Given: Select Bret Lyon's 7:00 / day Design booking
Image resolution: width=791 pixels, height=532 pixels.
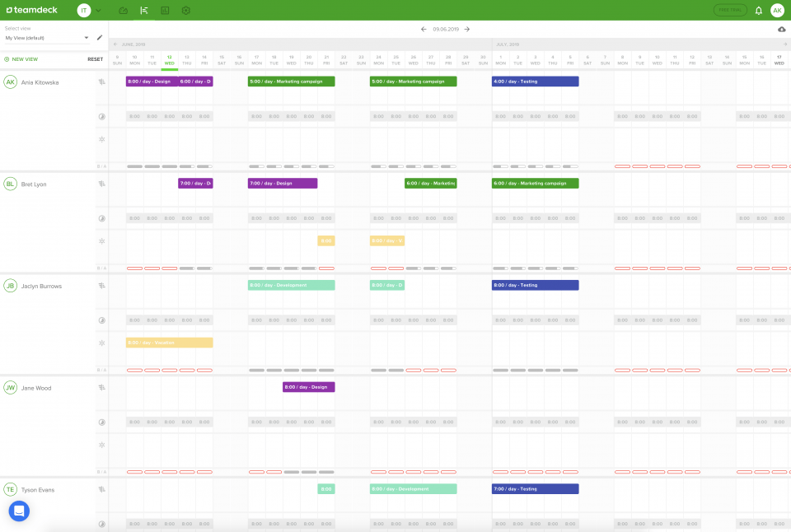Looking at the screenshot, I should [283, 183].
